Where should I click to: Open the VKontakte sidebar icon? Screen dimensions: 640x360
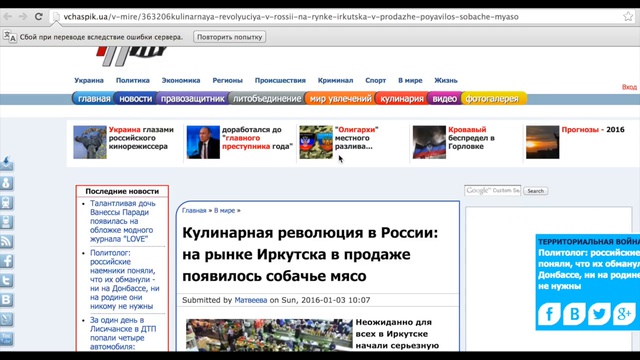click(7, 300)
